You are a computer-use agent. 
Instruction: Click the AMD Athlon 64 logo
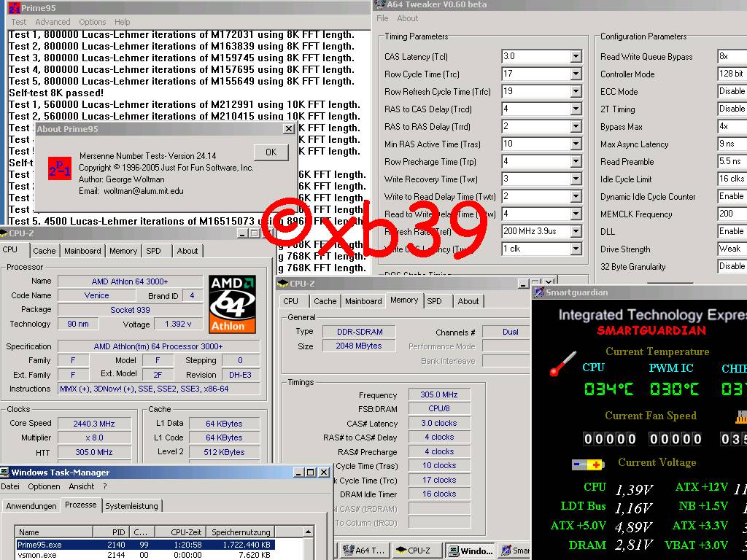[233, 304]
